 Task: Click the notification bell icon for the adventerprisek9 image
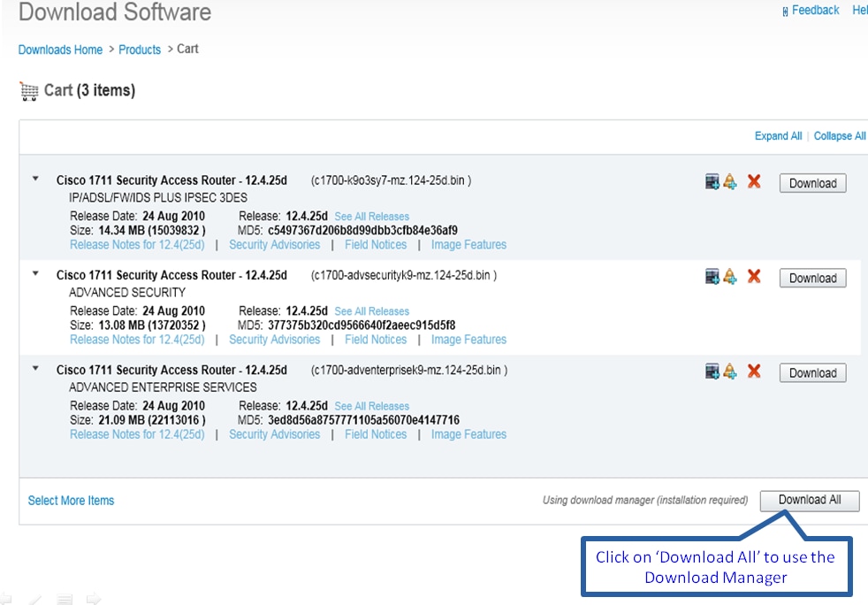coord(730,371)
